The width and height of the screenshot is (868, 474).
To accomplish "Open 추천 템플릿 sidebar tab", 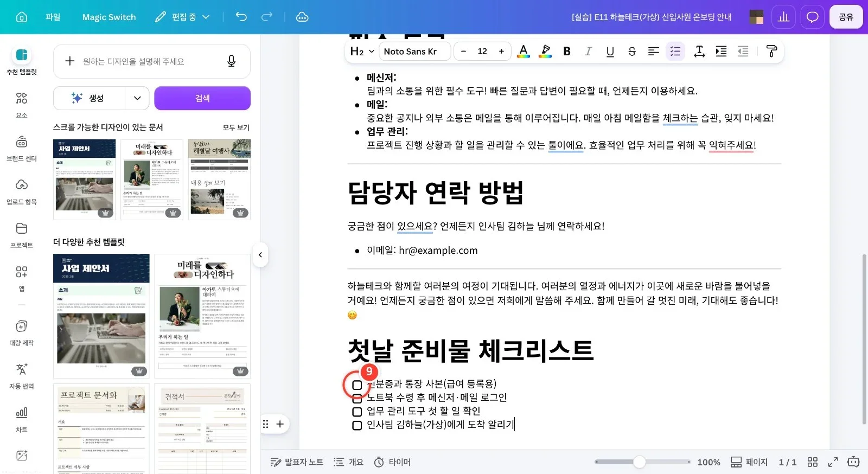I will [x=22, y=61].
